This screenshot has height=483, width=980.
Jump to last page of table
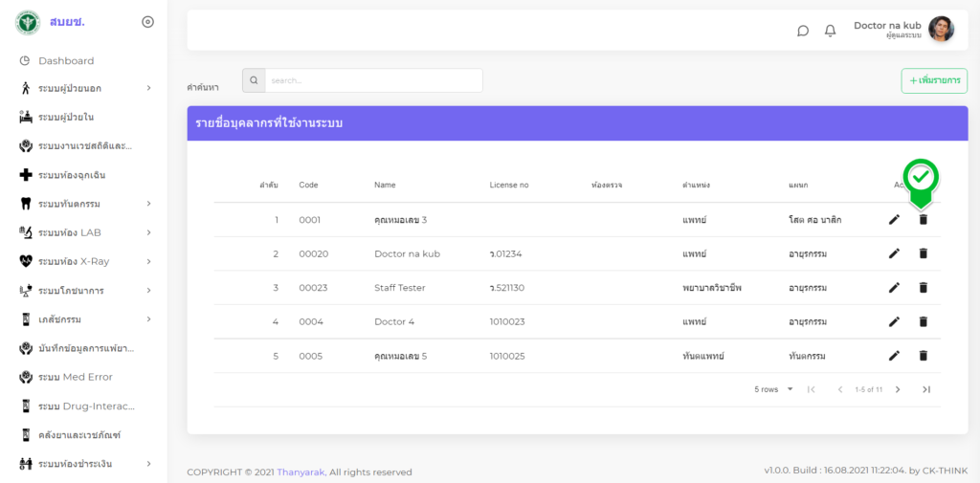pos(925,389)
